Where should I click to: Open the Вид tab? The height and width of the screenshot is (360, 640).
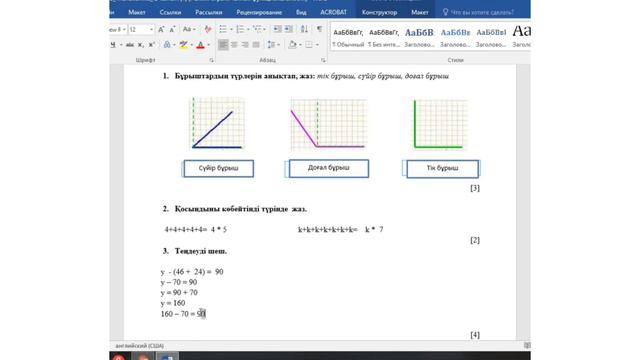pos(301,12)
